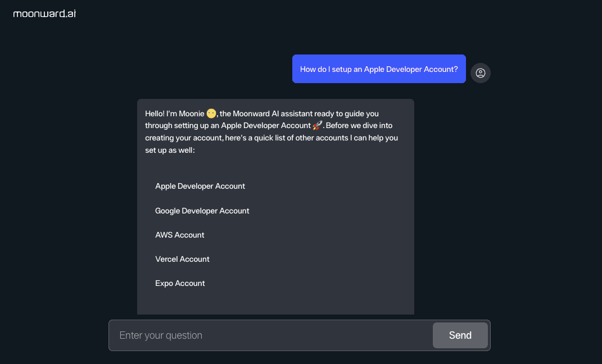Click the rocket emoji in the reply
The height and width of the screenshot is (364, 602).
click(x=318, y=125)
